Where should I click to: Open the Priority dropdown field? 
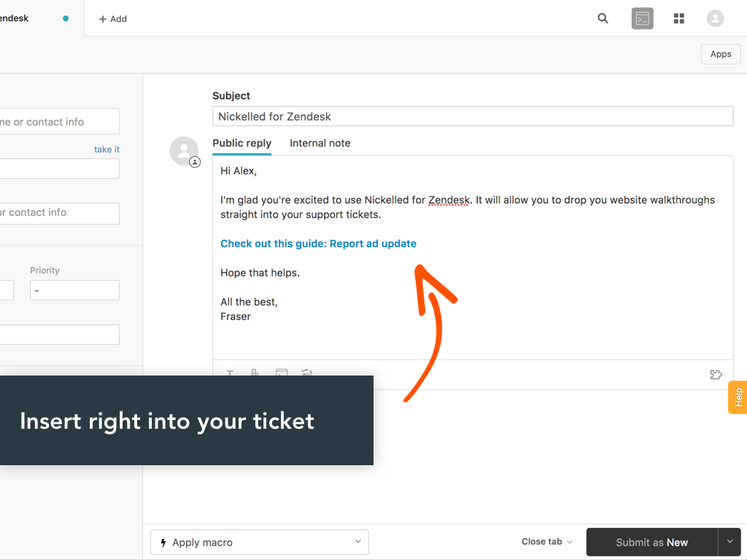coord(74,290)
